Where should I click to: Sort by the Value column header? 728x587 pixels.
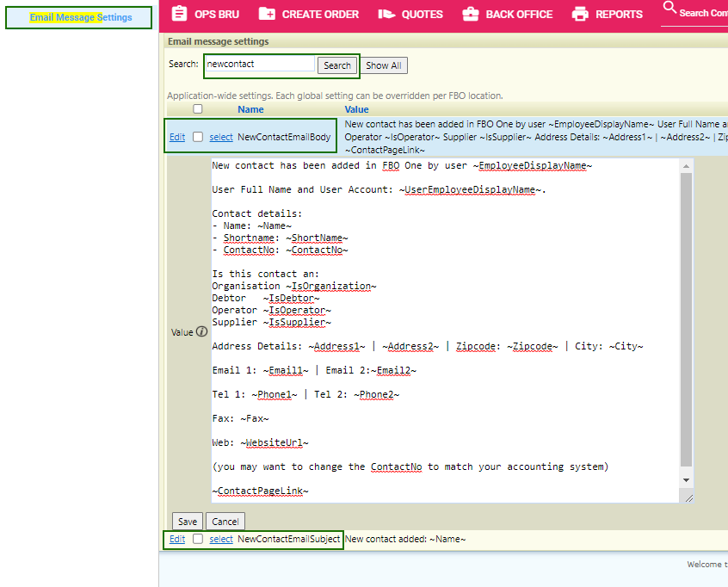coord(356,109)
